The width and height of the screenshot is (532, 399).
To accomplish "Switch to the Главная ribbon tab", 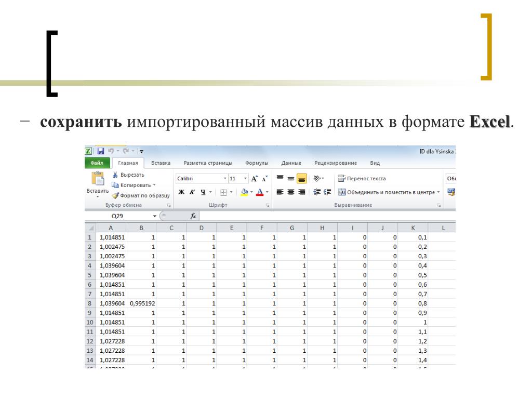I will [128, 163].
